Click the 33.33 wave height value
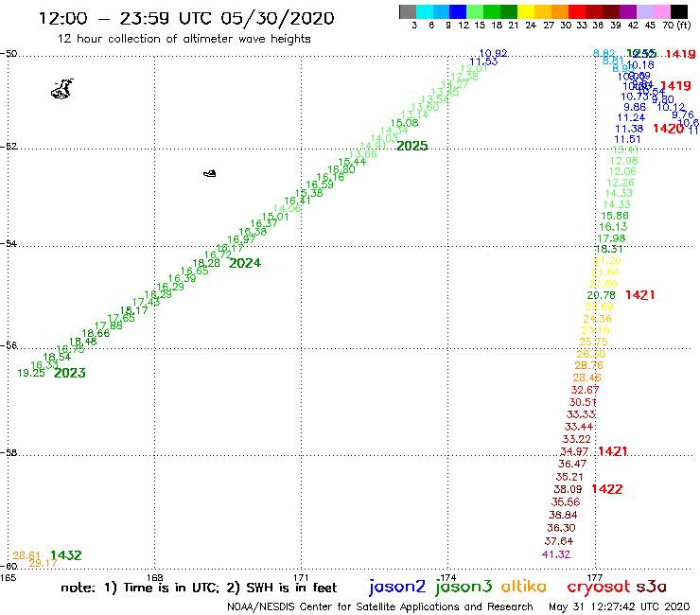 point(581,414)
